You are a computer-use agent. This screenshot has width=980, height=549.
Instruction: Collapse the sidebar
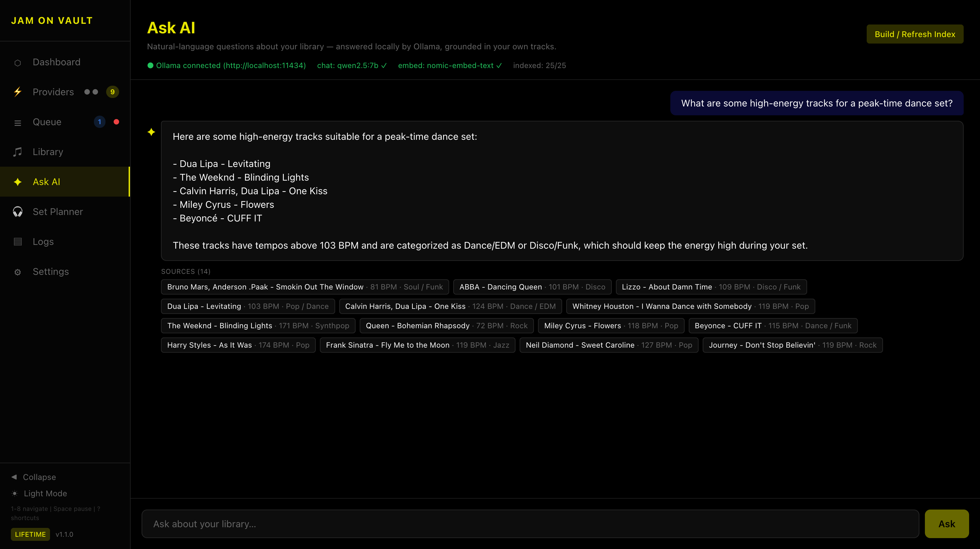point(33,477)
